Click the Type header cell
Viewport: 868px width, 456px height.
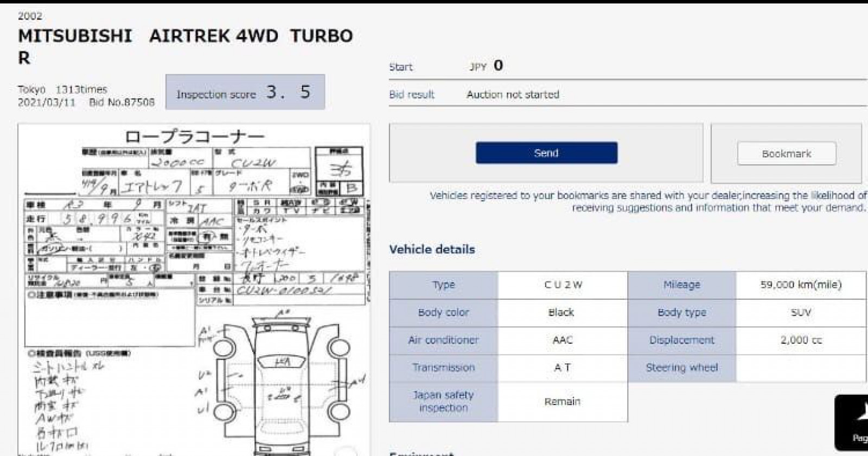click(x=444, y=285)
